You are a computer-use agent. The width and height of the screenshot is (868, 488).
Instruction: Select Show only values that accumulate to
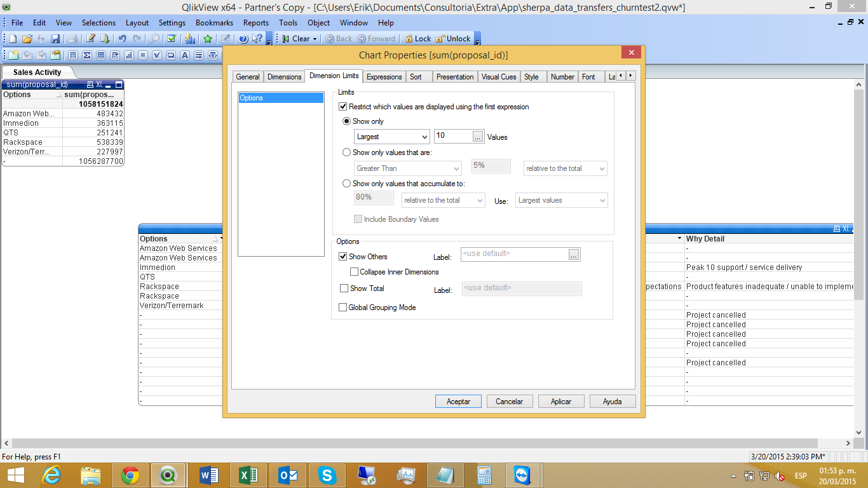click(x=346, y=184)
